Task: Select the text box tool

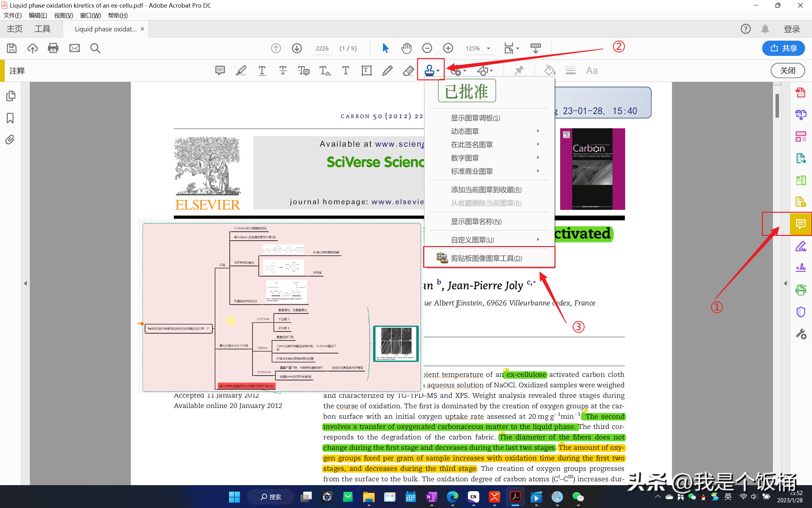Action: click(x=366, y=70)
